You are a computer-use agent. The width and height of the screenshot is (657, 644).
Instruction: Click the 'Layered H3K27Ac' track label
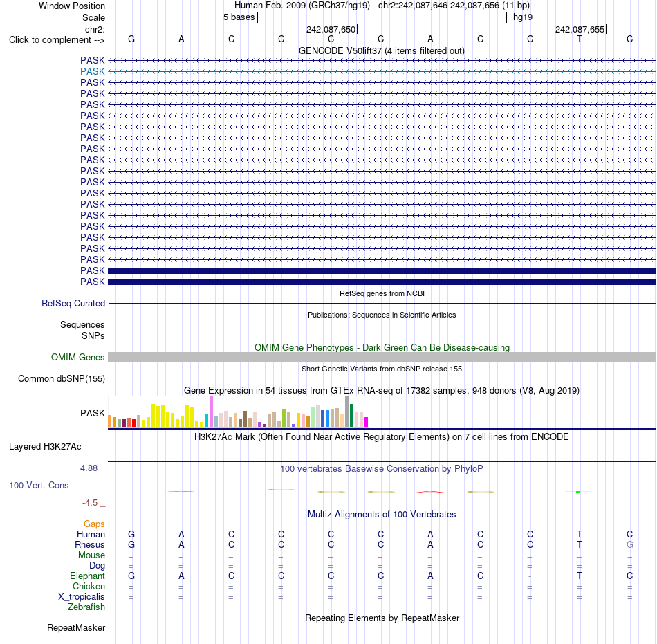[x=45, y=447]
